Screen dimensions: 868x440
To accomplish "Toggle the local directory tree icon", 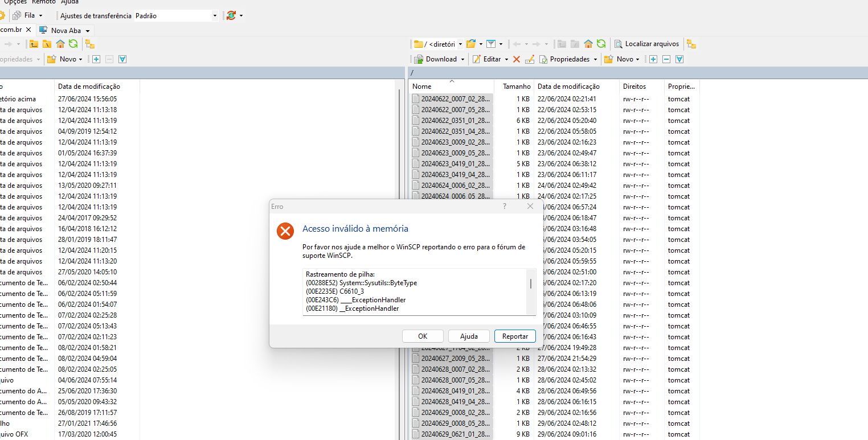I will coord(89,44).
